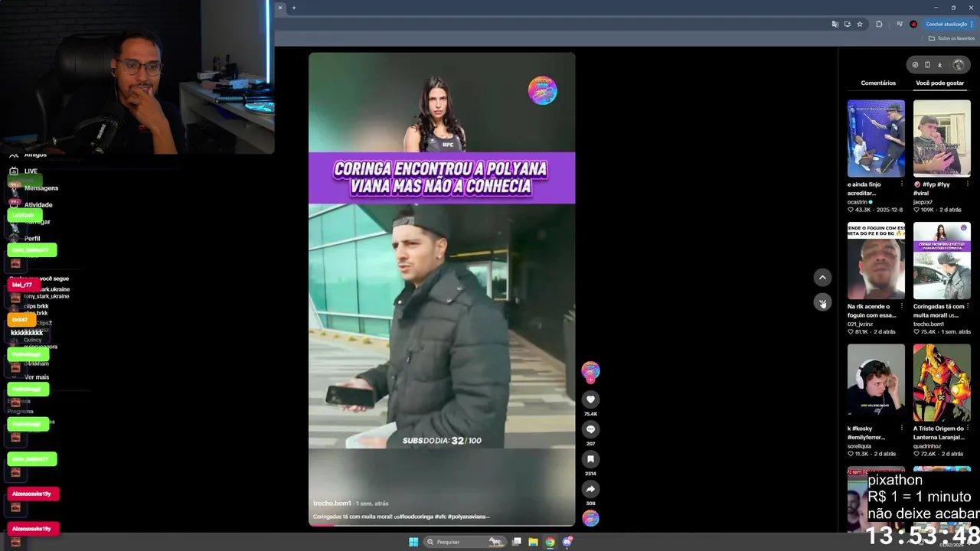Screen dimensions: 980x551
Task: Open the Windows Start button
Action: pyautogui.click(x=413, y=542)
